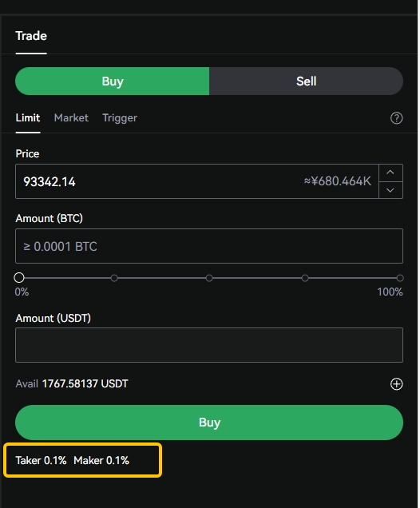420x508 pixels.
Task: Increase price with the up arrow
Action: [390, 173]
